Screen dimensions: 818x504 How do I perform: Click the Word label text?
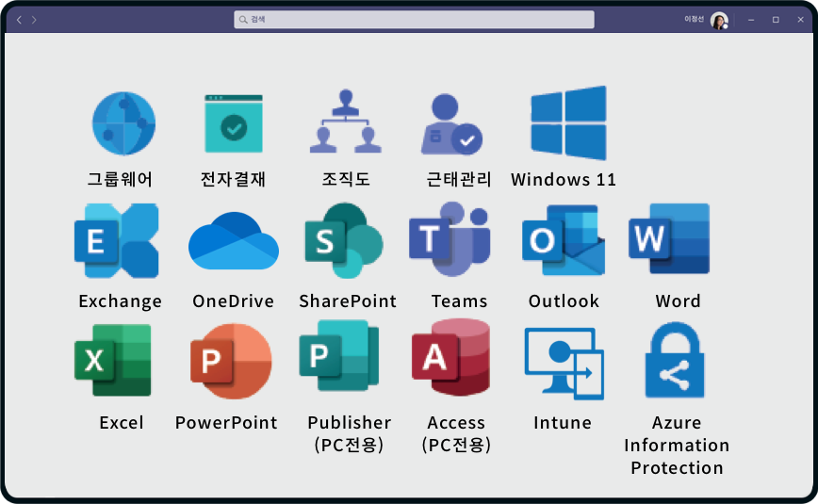[x=679, y=301]
